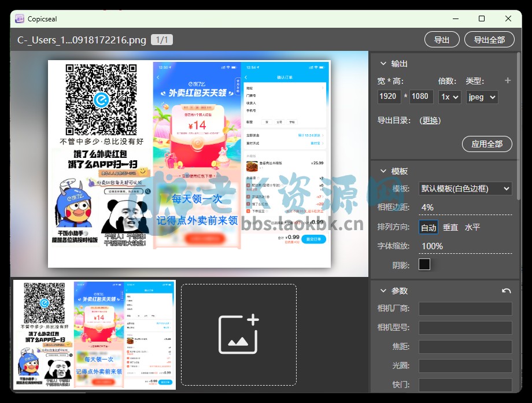Collapse the 参数 section chevron
532x403 pixels.
(x=383, y=291)
